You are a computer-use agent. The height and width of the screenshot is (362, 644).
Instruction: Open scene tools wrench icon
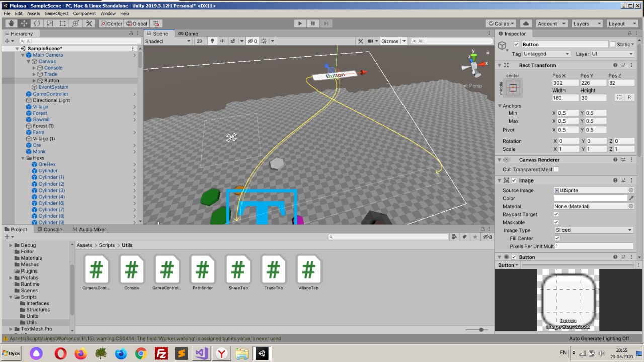point(361,41)
